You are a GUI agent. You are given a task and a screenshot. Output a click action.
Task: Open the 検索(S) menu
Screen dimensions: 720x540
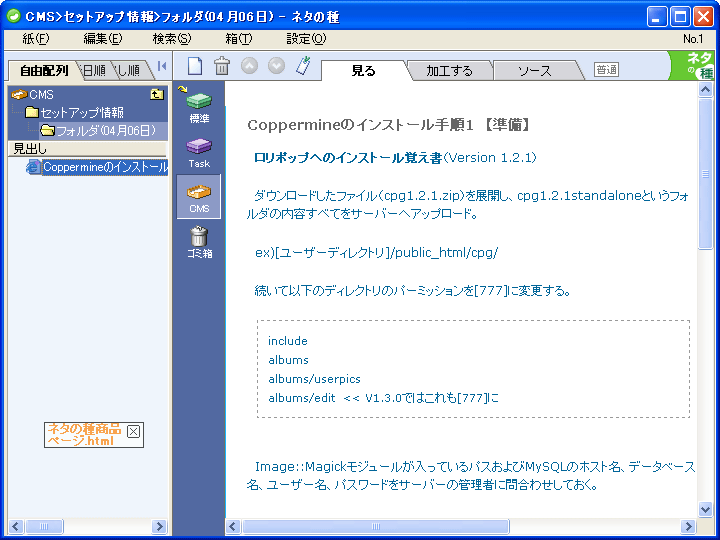click(172, 39)
